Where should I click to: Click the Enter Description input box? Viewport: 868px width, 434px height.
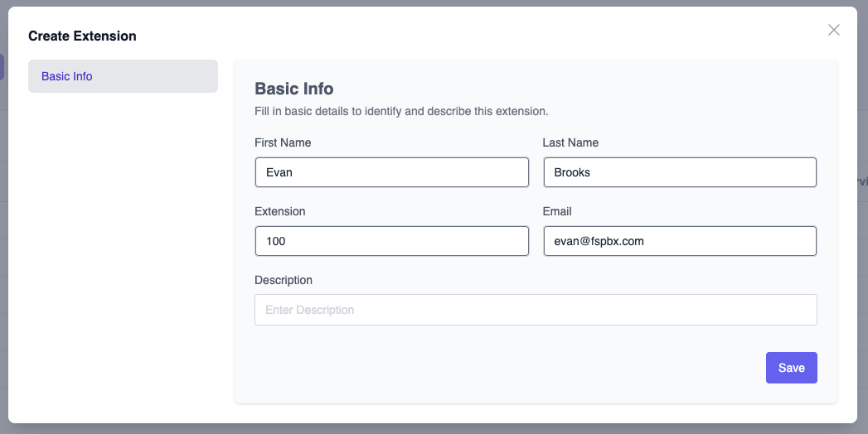coord(536,310)
